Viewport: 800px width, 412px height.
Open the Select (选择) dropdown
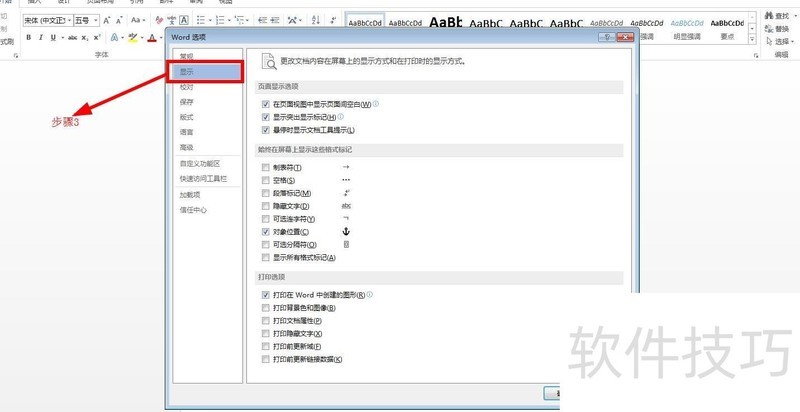point(780,41)
